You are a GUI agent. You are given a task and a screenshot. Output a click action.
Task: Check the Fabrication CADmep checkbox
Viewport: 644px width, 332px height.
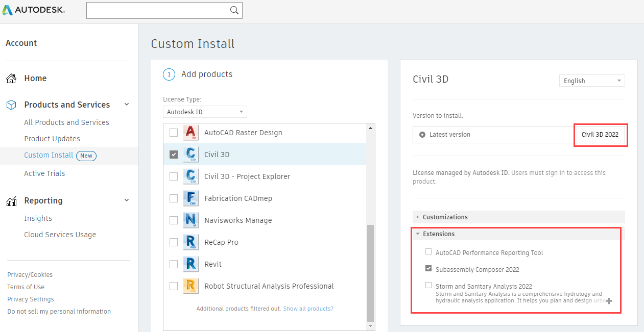tap(174, 198)
